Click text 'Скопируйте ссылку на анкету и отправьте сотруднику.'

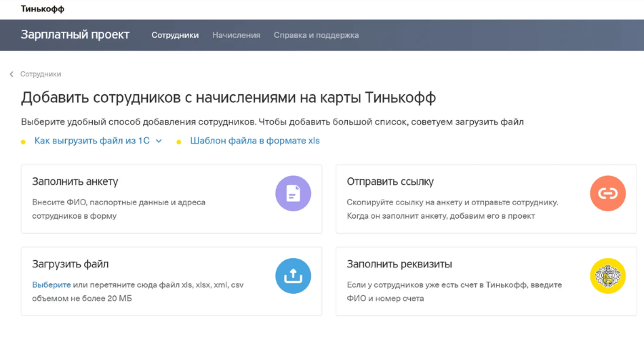453,202
